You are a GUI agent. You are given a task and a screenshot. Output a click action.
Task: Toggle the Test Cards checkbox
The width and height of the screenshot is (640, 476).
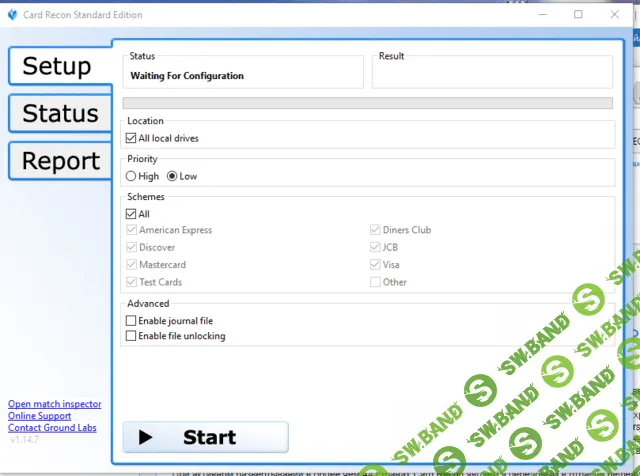click(x=131, y=282)
